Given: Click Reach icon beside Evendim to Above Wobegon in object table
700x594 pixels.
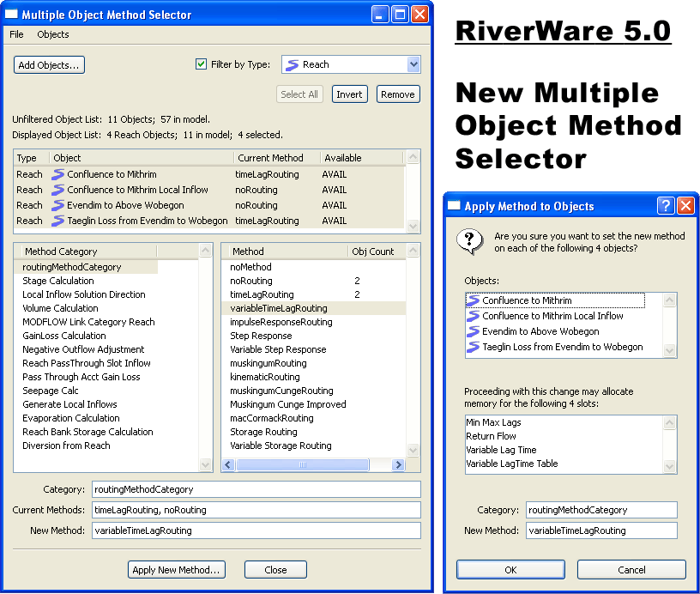Looking at the screenshot, I should (58, 205).
